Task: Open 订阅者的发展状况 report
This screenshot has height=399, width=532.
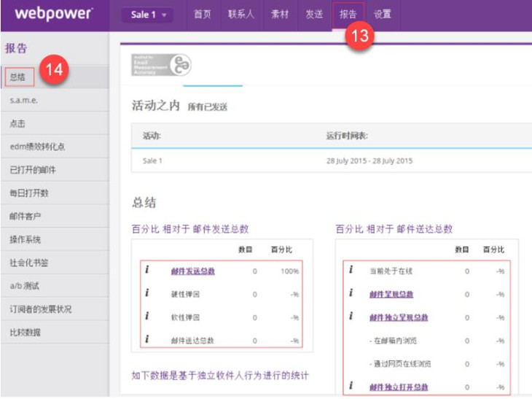Action: pos(55,309)
